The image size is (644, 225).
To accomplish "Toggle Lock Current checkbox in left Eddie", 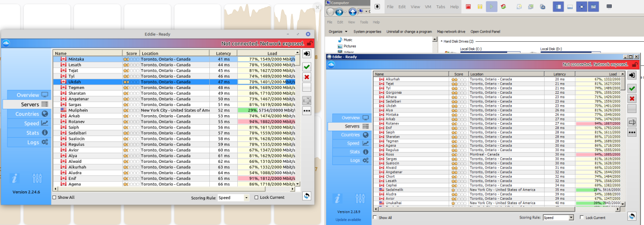I will tap(255, 198).
